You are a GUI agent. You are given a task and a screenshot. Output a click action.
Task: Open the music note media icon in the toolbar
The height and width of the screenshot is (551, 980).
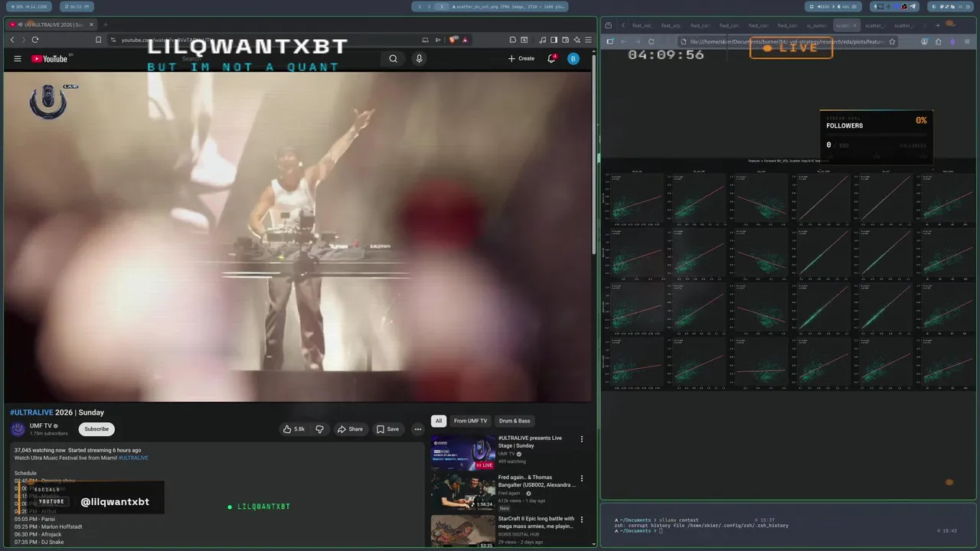pos(543,40)
